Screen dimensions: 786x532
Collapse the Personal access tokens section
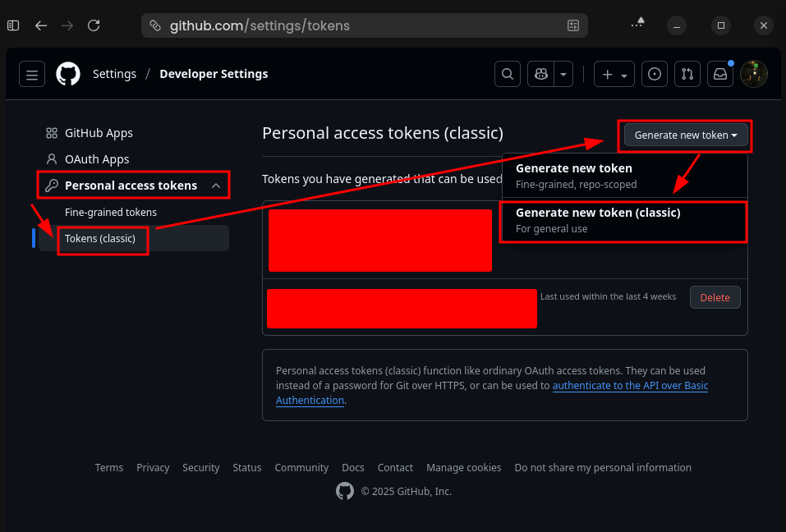[x=216, y=186]
